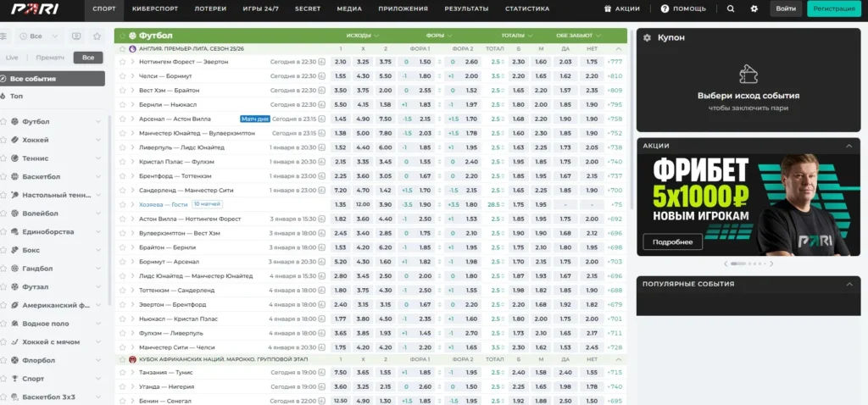
Task: Open site settings via header gear icon
Action: 754,8
